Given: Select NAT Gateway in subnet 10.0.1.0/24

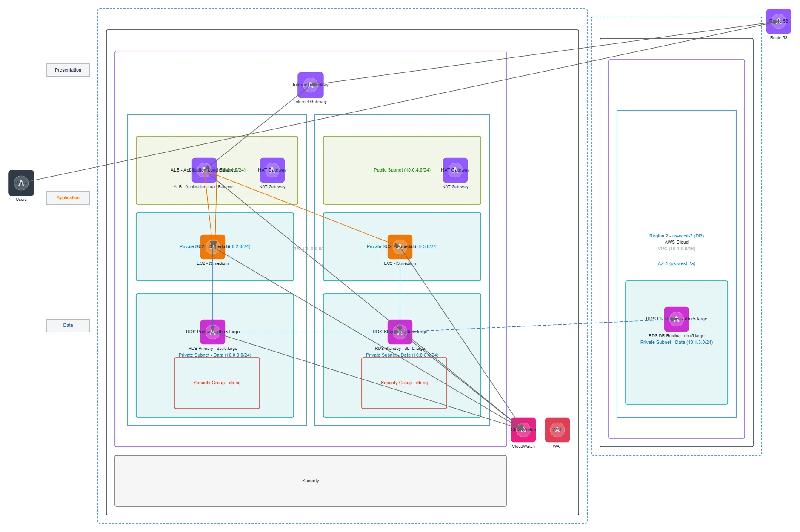Looking at the screenshot, I should click(272, 170).
